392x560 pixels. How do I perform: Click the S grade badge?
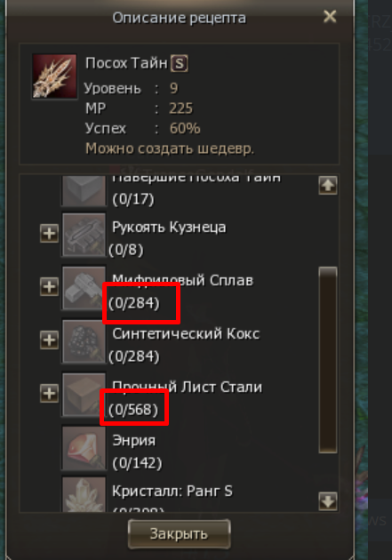[x=180, y=64]
